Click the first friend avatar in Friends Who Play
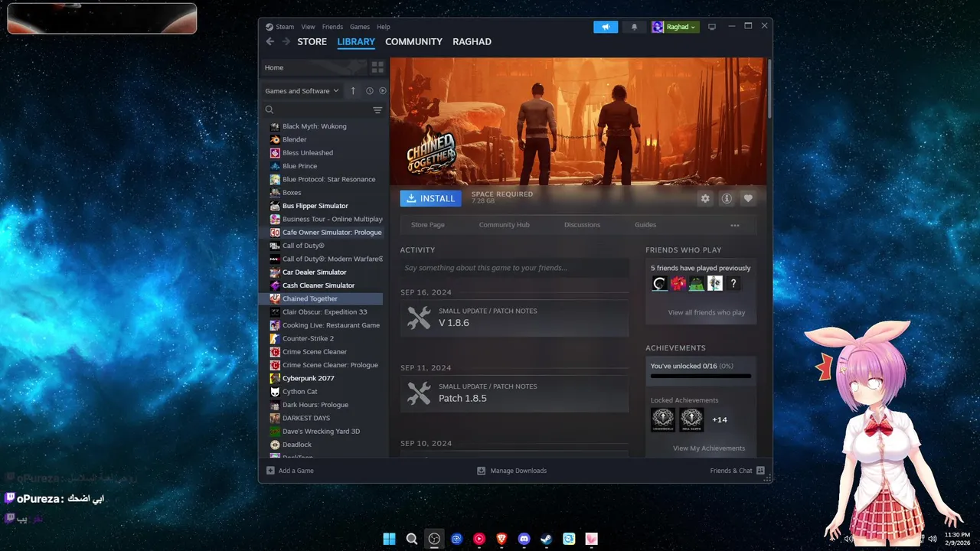 pos(660,284)
